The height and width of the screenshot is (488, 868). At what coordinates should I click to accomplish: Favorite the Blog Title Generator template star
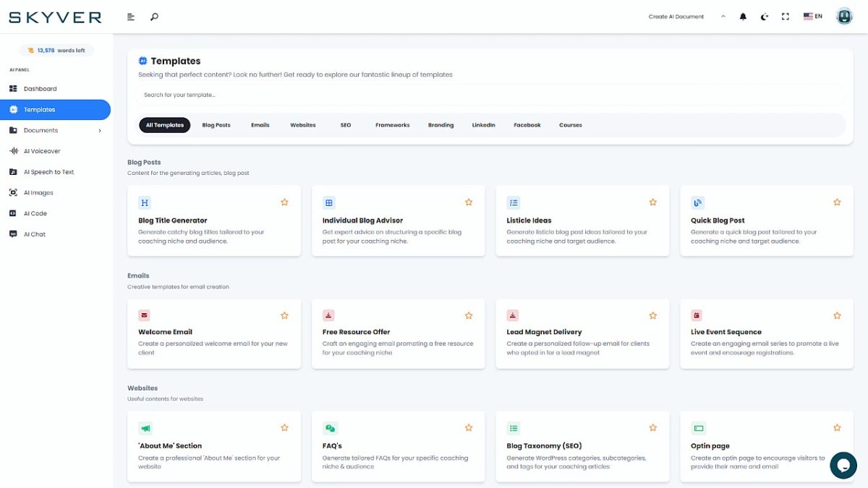[284, 202]
